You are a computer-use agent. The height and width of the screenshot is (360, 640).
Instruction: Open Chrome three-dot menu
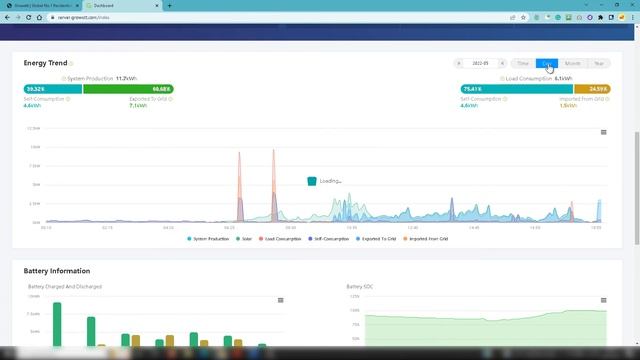(633, 18)
